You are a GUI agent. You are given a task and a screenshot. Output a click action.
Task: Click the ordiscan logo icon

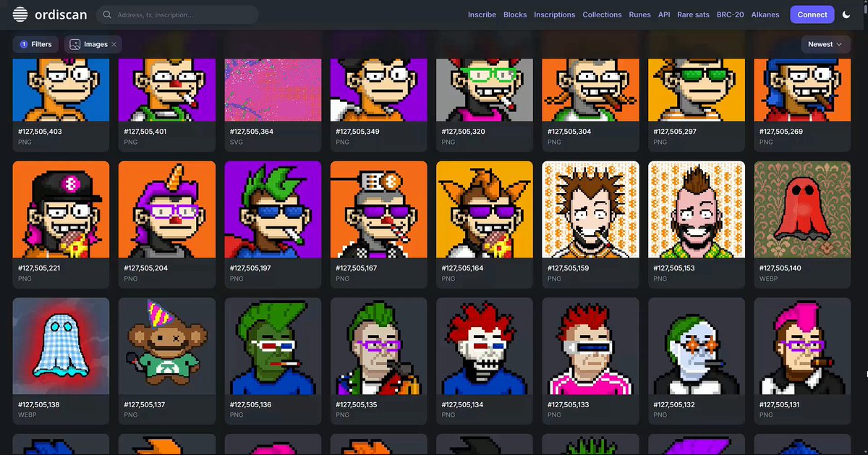pyautogui.click(x=21, y=14)
